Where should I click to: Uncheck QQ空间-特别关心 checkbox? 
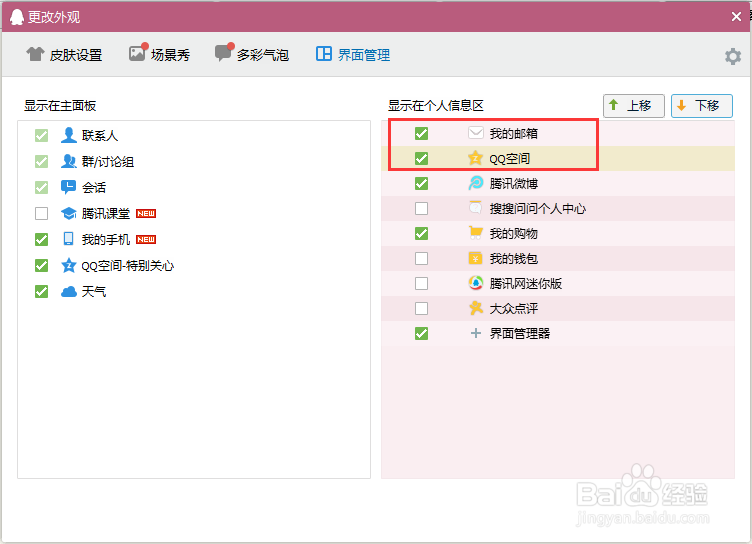pos(42,265)
